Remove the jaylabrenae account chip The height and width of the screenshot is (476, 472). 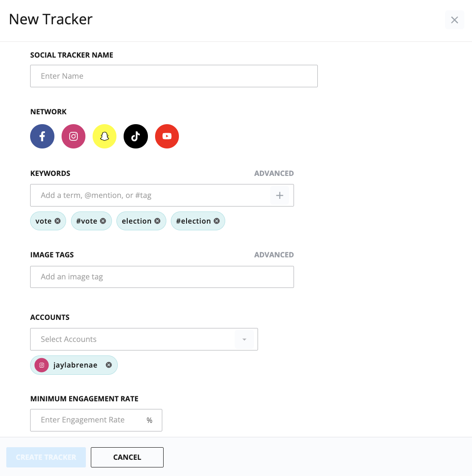tap(109, 365)
